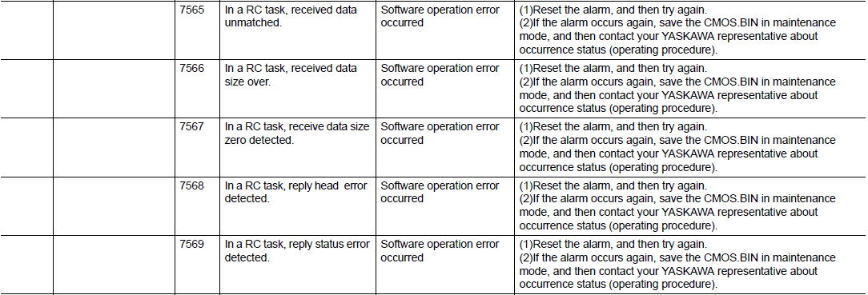Click 'reply head error detected' description

295,192
